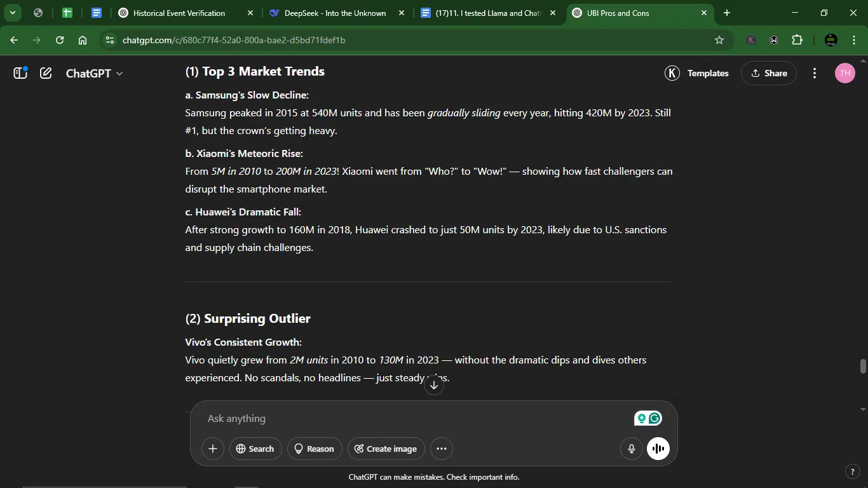The height and width of the screenshot is (488, 868).
Task: Click the plus attach files button
Action: click(x=213, y=449)
